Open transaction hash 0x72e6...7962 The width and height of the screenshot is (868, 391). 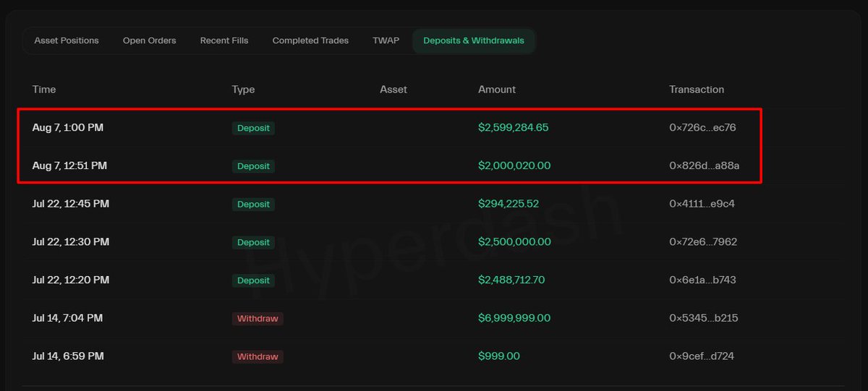703,242
